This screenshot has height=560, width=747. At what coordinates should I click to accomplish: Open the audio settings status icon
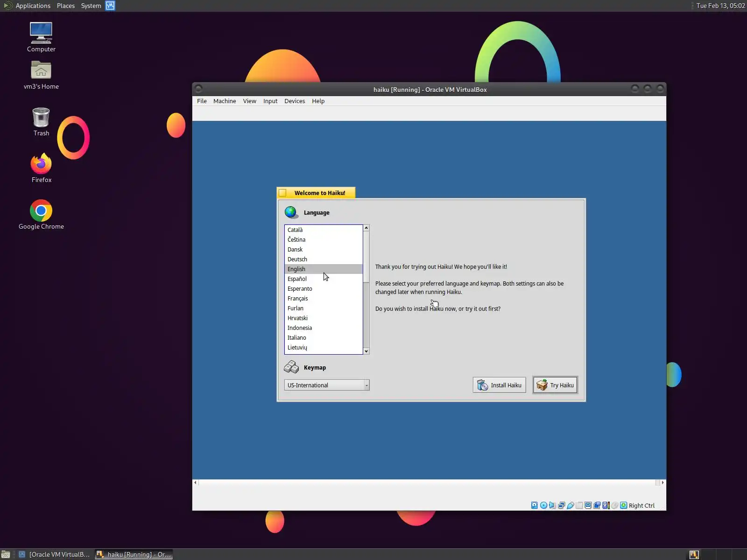point(552,505)
